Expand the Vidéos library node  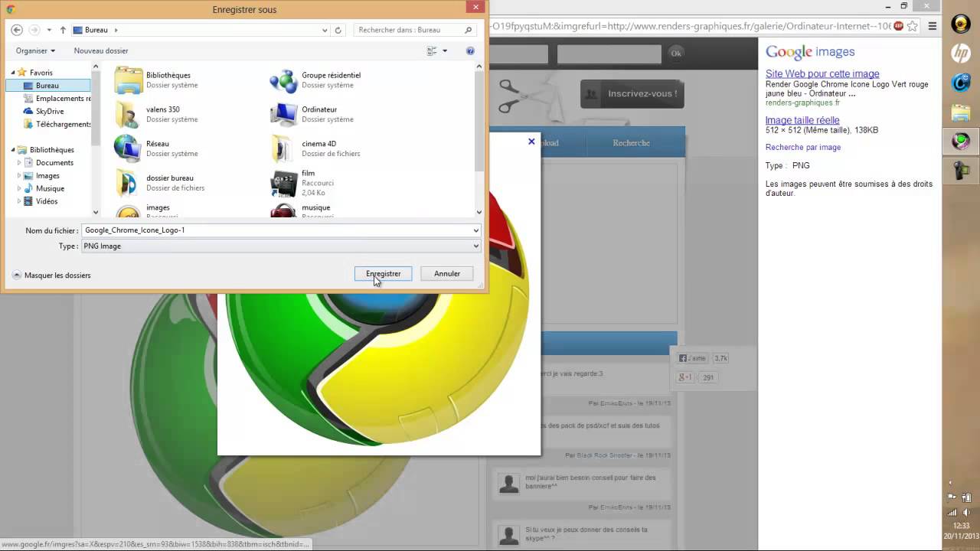pyautogui.click(x=19, y=201)
